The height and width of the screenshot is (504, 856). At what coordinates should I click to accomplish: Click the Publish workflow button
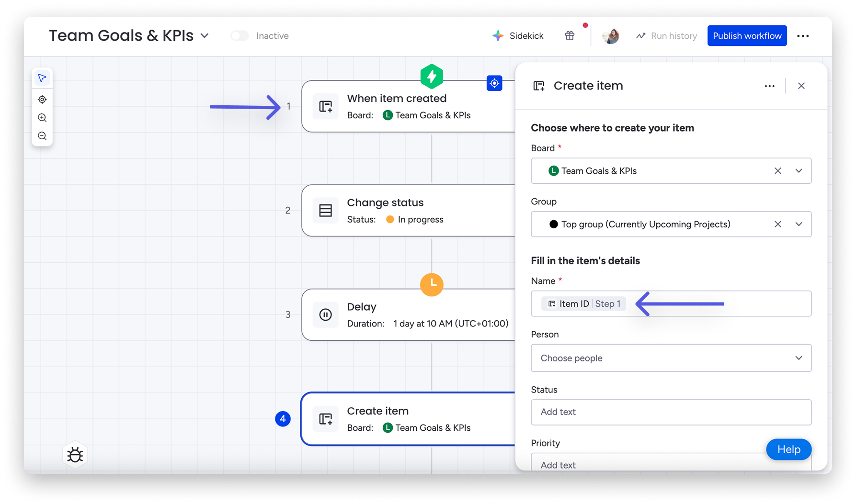pyautogui.click(x=747, y=36)
